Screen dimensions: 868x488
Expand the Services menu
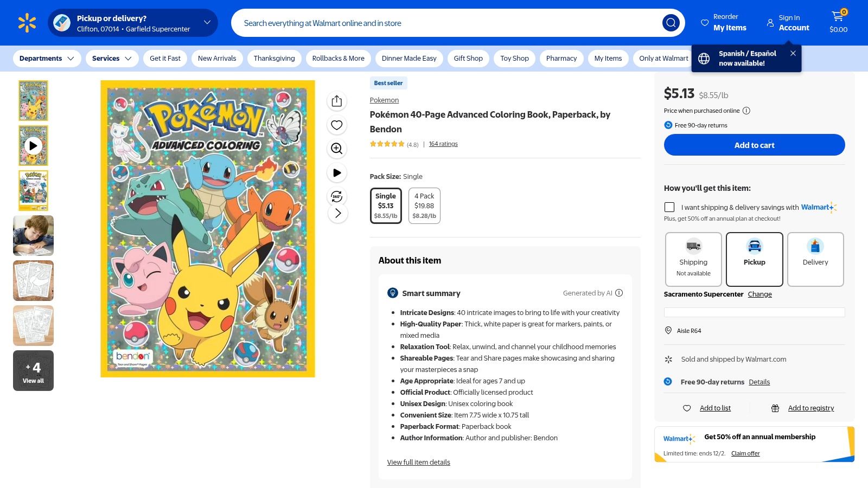click(x=111, y=58)
